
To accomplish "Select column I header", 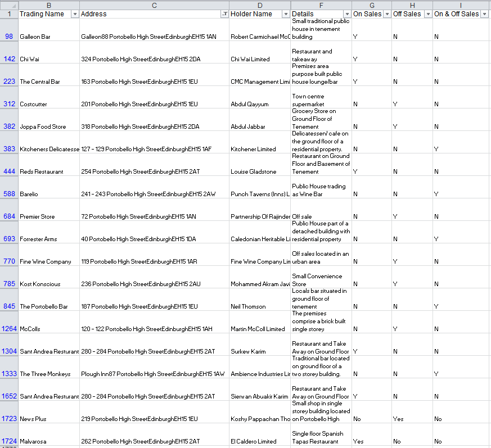I will click(461, 5).
